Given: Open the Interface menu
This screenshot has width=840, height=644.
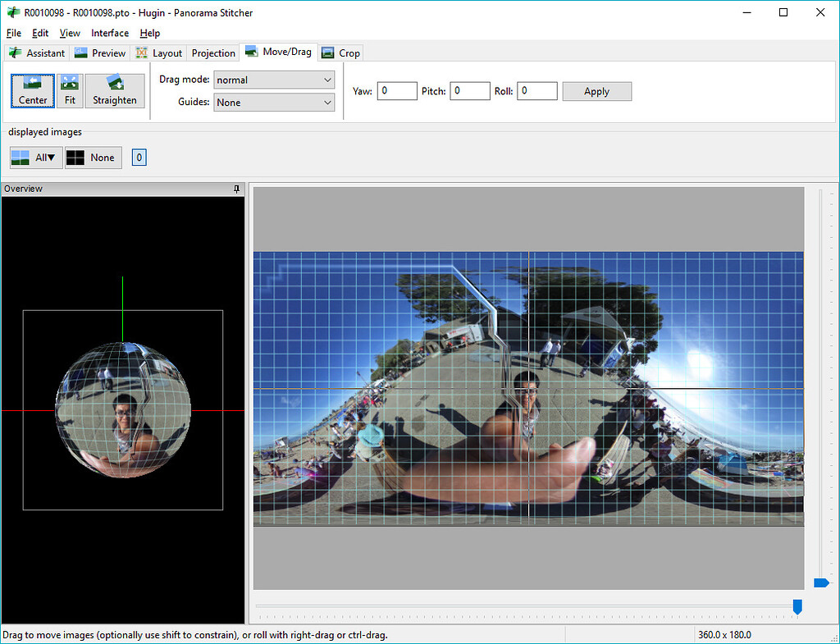Looking at the screenshot, I should [109, 33].
